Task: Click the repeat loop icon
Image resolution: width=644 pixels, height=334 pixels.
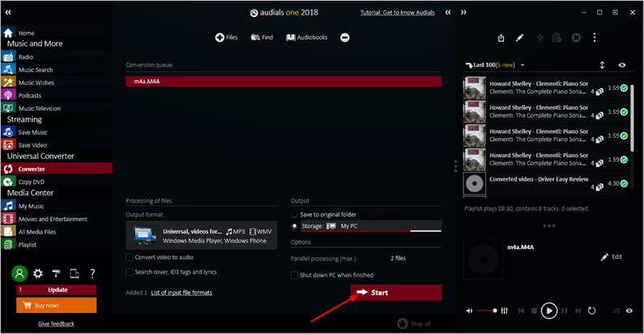Action: pos(592,311)
